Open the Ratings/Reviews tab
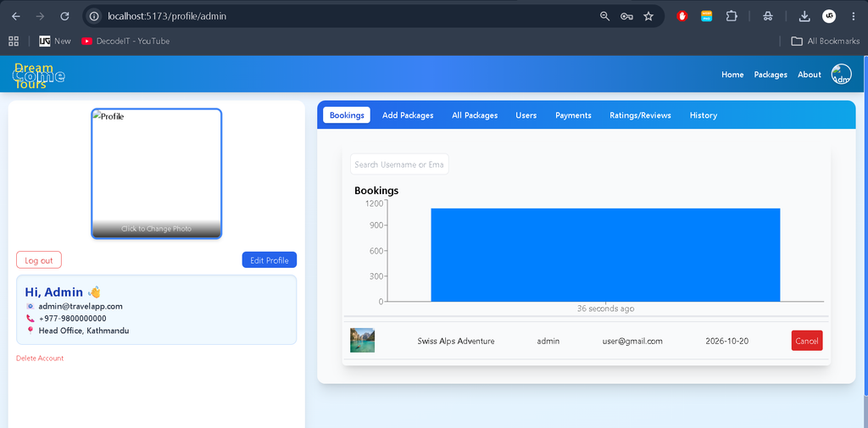 coord(641,115)
